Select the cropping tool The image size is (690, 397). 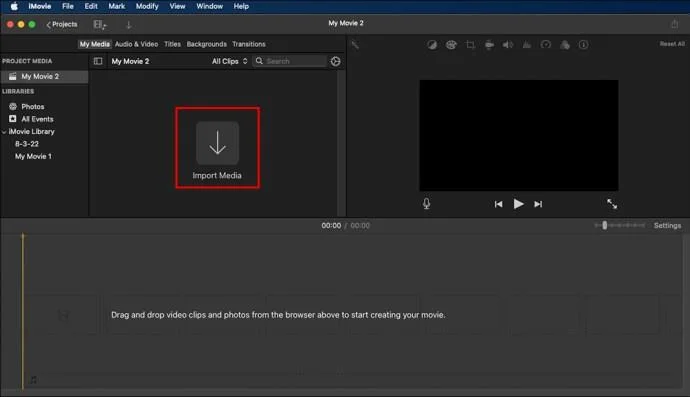(470, 44)
